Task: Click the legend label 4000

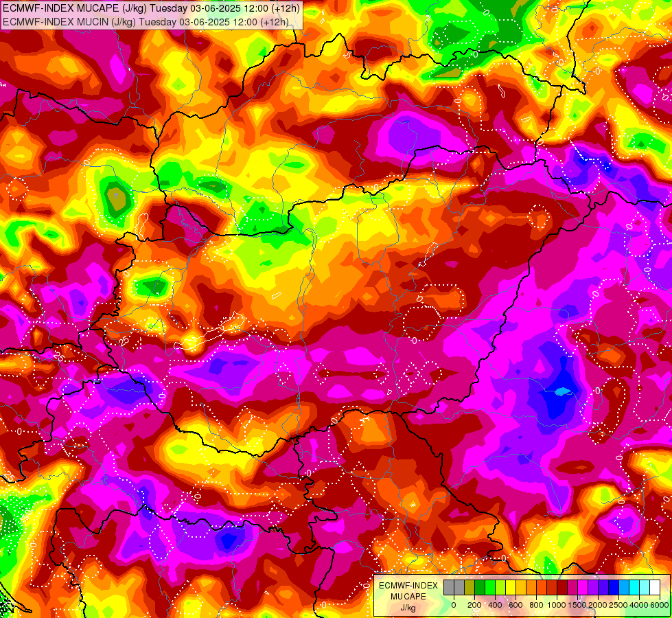Action: [x=639, y=605]
